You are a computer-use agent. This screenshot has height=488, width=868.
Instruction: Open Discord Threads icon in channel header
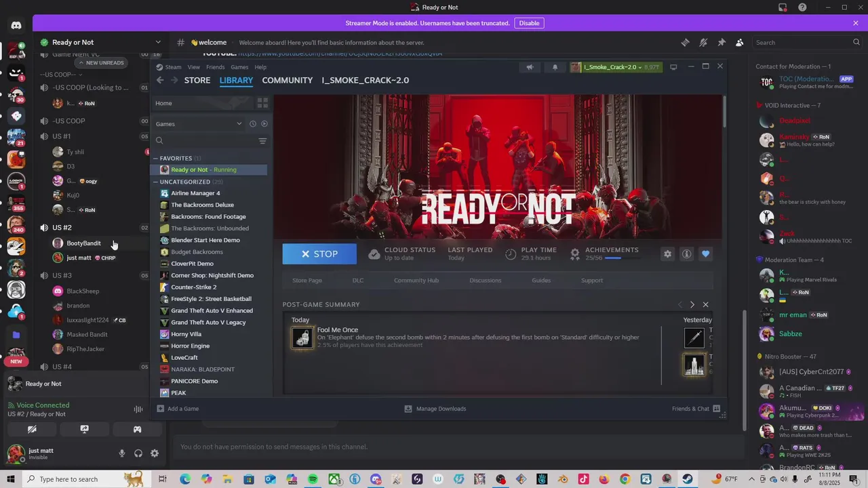[x=685, y=42]
